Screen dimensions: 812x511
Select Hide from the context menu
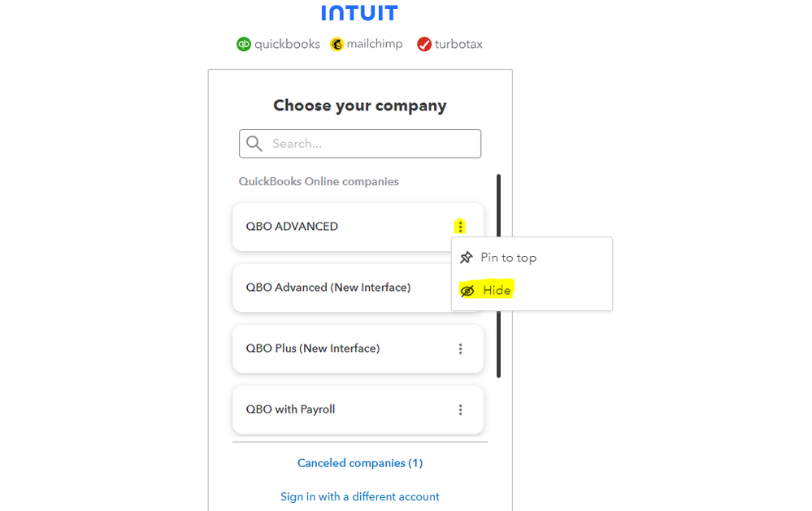coord(497,291)
